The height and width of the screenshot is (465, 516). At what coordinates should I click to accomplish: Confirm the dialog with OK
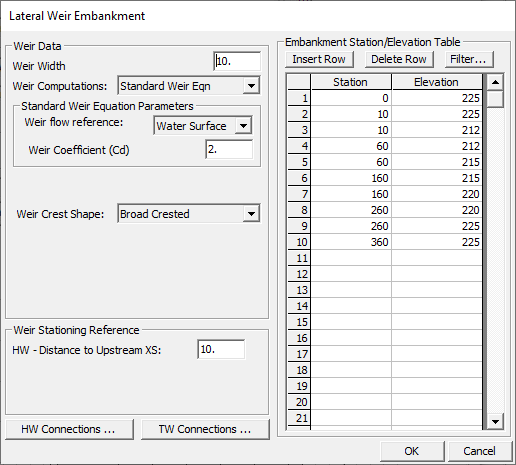click(412, 451)
